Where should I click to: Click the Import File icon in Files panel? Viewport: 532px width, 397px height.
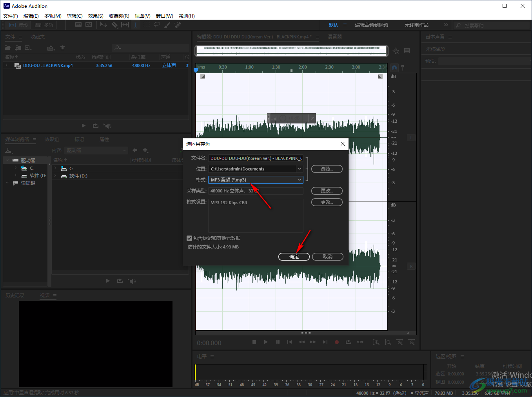(18, 48)
